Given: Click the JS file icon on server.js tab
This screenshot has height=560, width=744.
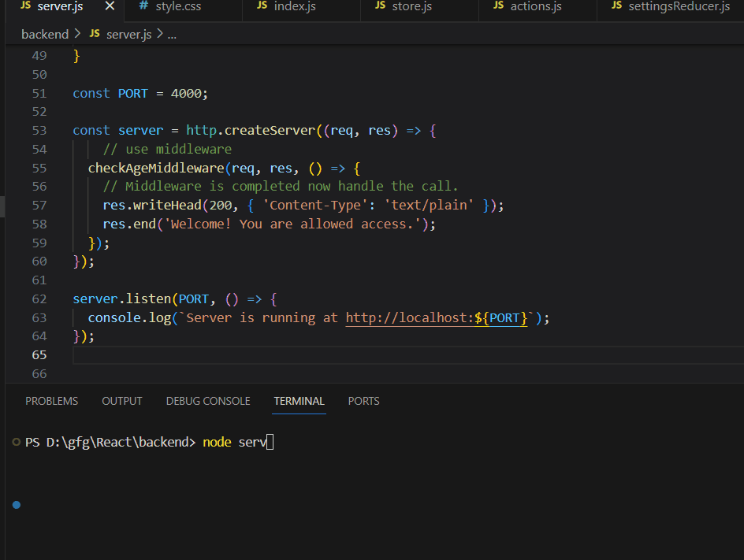Looking at the screenshot, I should 26,6.
